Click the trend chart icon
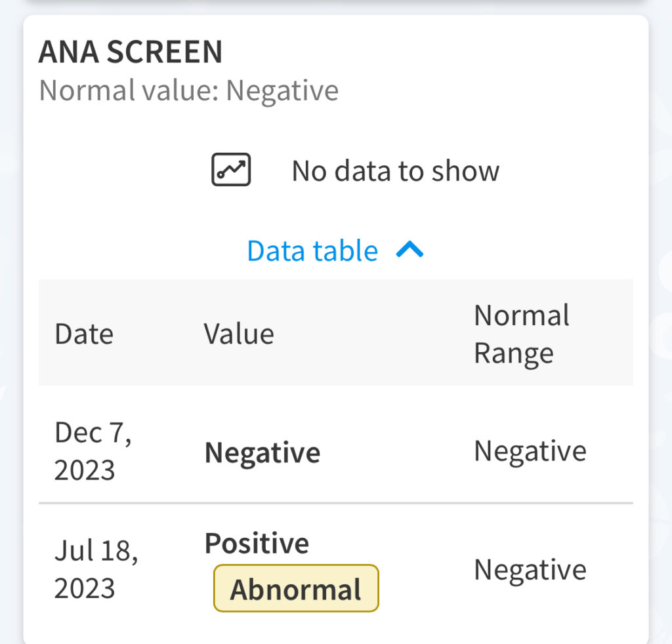Image resolution: width=672 pixels, height=644 pixels. [x=231, y=171]
